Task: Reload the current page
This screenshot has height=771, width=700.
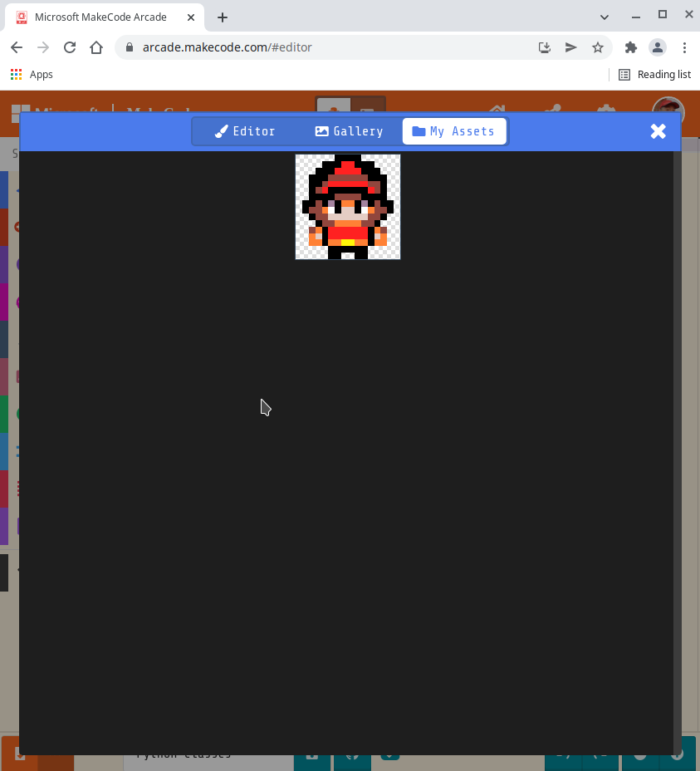Action: pyautogui.click(x=69, y=47)
